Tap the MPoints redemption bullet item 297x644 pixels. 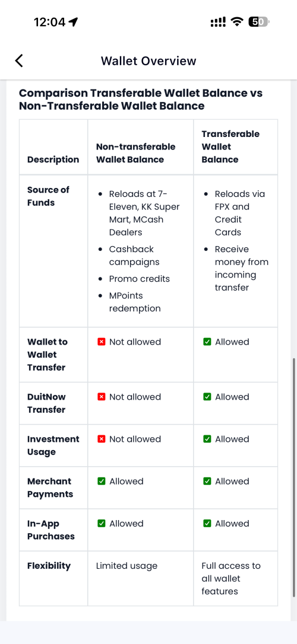[134, 302]
